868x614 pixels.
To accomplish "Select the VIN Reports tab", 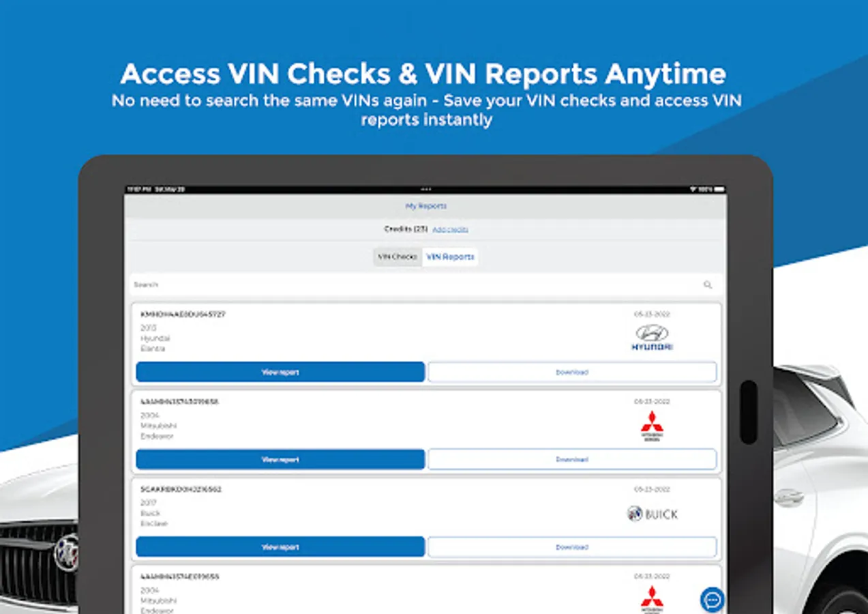I will (x=450, y=257).
